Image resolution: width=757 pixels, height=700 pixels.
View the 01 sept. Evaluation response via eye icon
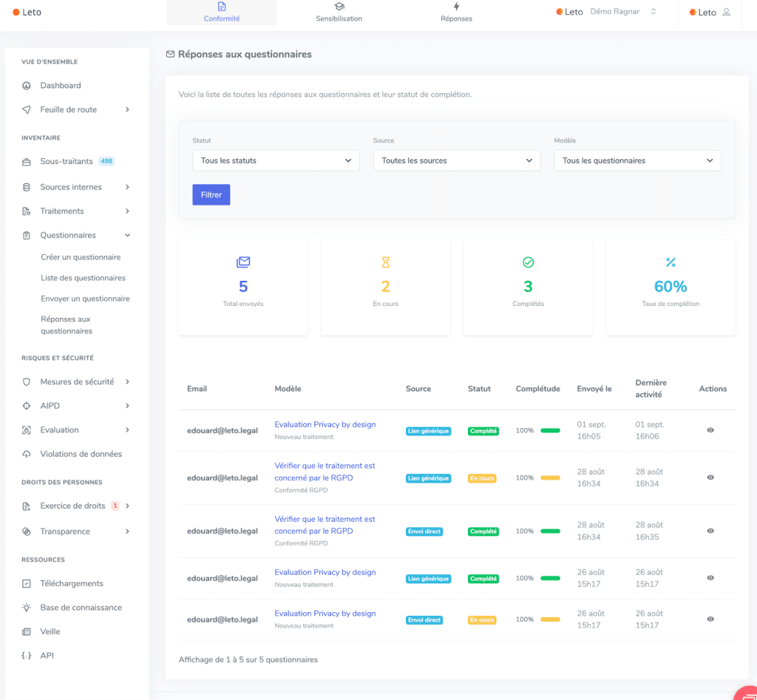point(710,430)
